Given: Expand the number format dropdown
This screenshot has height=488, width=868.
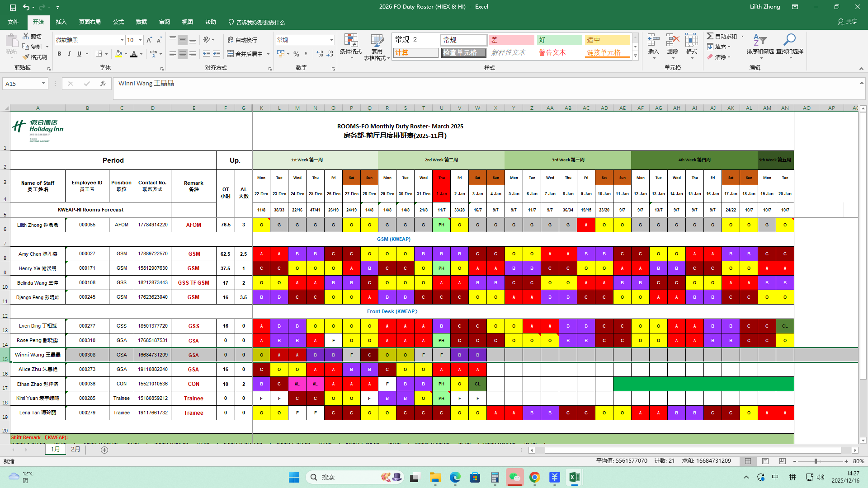Looking at the screenshot, I should [x=331, y=40].
